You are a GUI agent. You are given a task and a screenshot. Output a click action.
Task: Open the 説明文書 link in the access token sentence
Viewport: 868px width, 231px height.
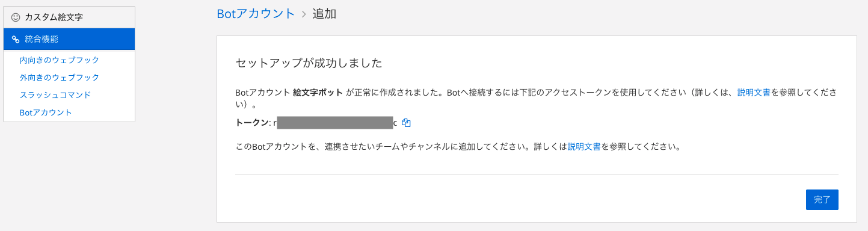(754, 93)
